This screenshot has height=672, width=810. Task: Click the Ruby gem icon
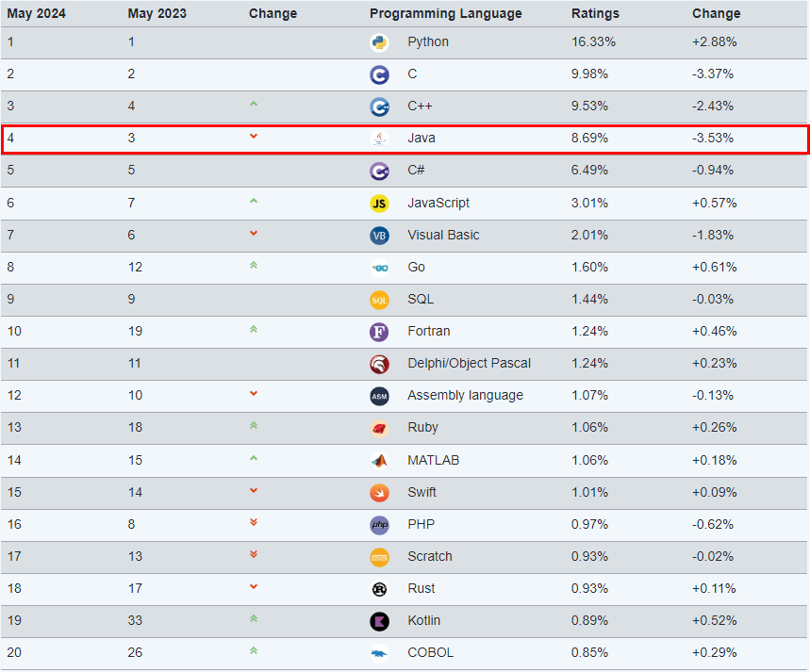(x=379, y=429)
